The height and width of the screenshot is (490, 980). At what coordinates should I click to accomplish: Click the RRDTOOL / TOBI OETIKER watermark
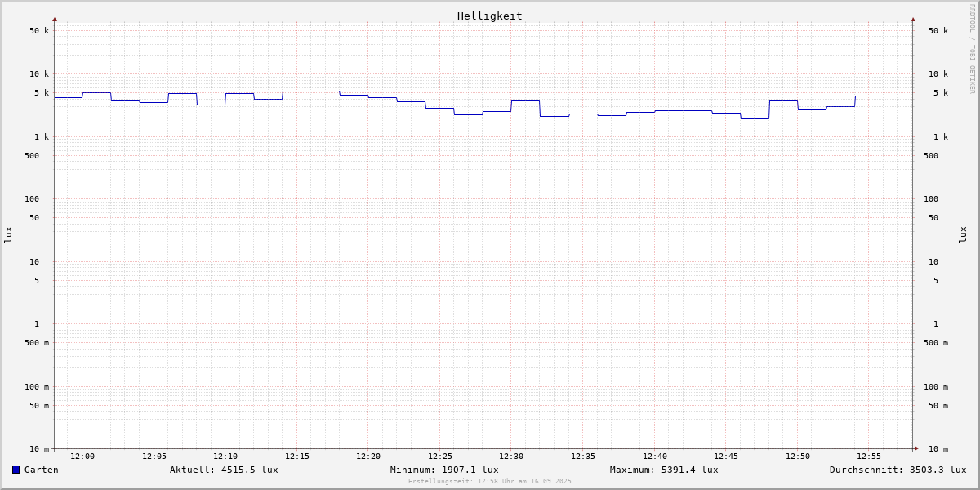click(x=972, y=49)
